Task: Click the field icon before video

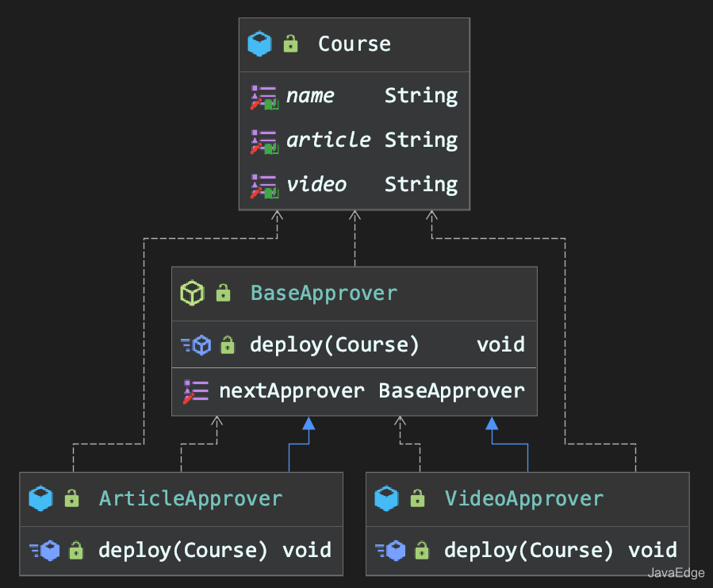Action: coord(263,186)
